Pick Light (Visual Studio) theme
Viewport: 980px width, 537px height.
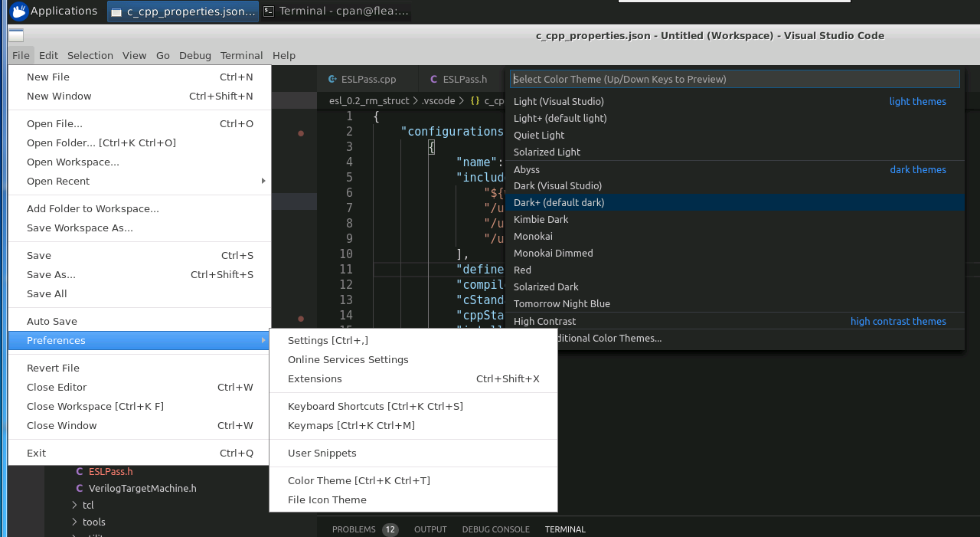pyautogui.click(x=735, y=101)
